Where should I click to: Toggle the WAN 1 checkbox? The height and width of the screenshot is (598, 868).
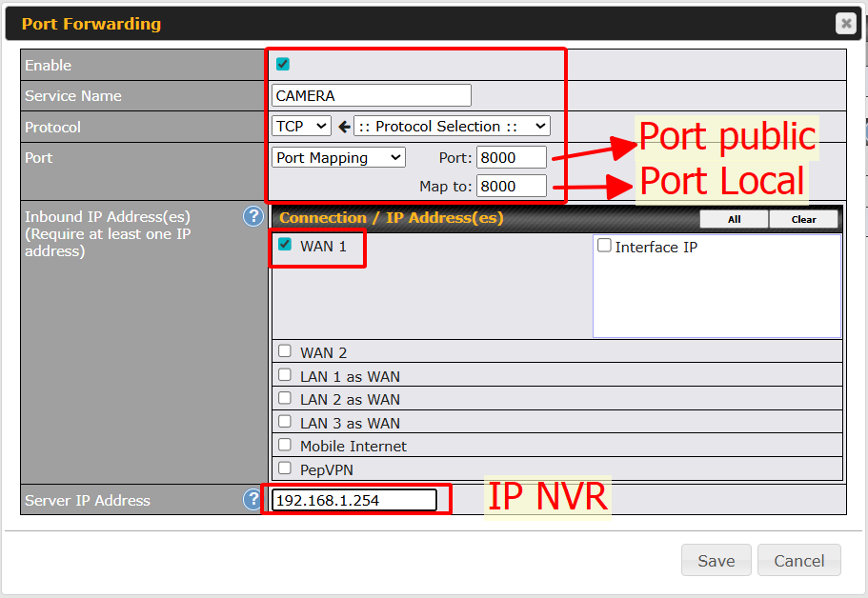[x=284, y=245]
